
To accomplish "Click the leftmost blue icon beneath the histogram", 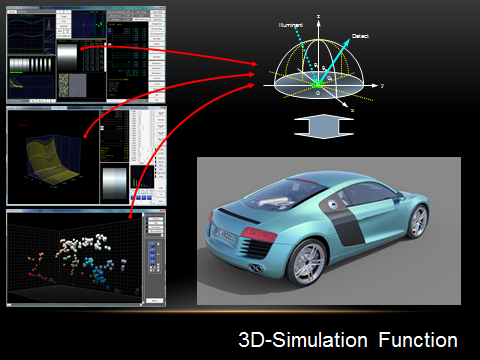I will [133, 197].
